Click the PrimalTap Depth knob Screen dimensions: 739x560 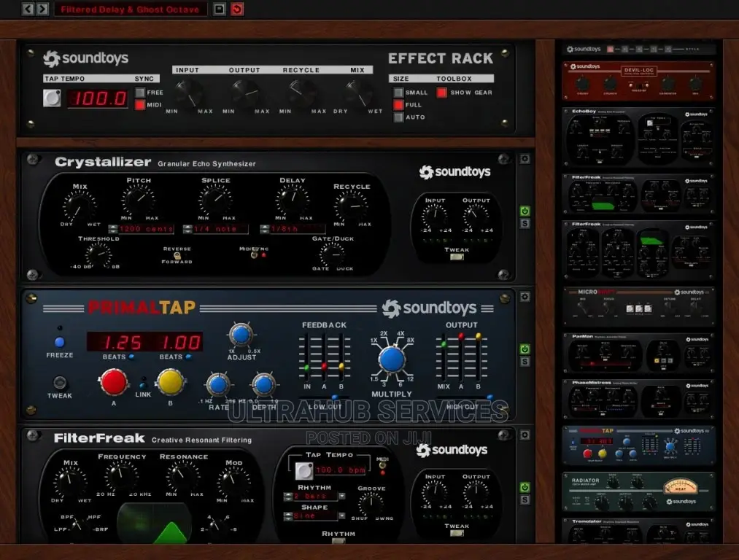(264, 385)
